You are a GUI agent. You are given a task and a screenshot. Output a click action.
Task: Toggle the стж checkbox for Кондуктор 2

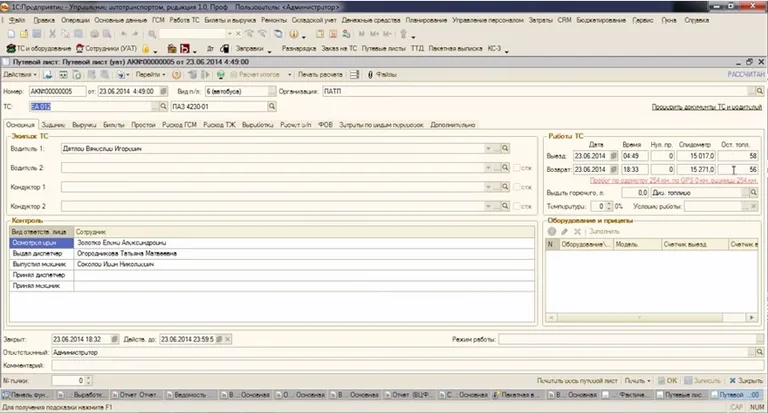coord(515,206)
